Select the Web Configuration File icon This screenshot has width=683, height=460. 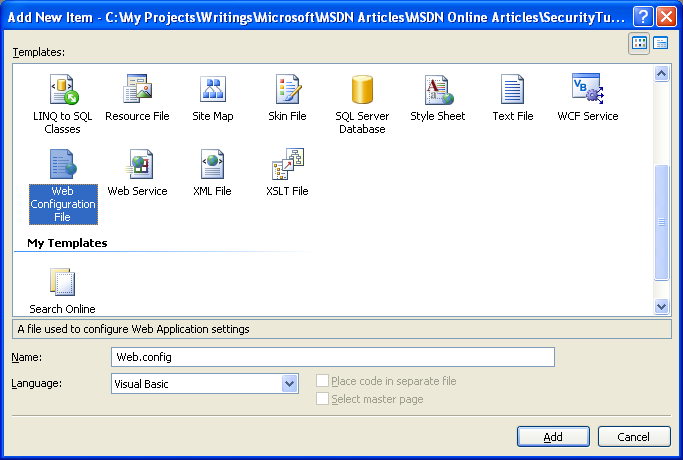(63, 164)
